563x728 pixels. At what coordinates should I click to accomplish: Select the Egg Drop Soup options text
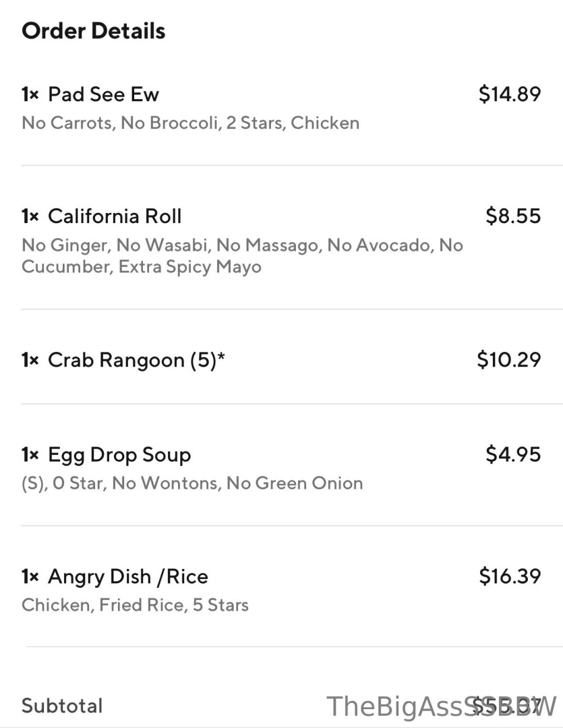(x=192, y=483)
